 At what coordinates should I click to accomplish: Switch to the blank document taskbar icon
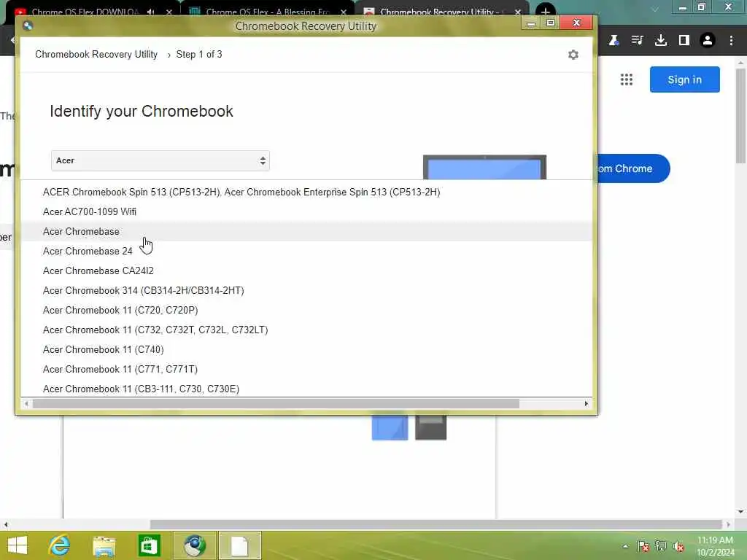[239, 545]
